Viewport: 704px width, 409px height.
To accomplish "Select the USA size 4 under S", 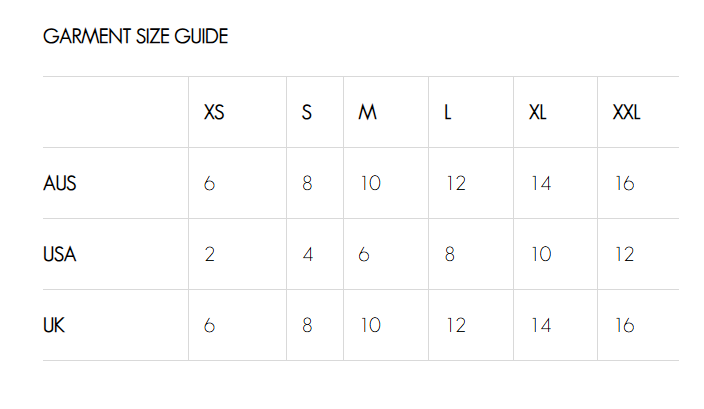I will pyautogui.click(x=307, y=254).
